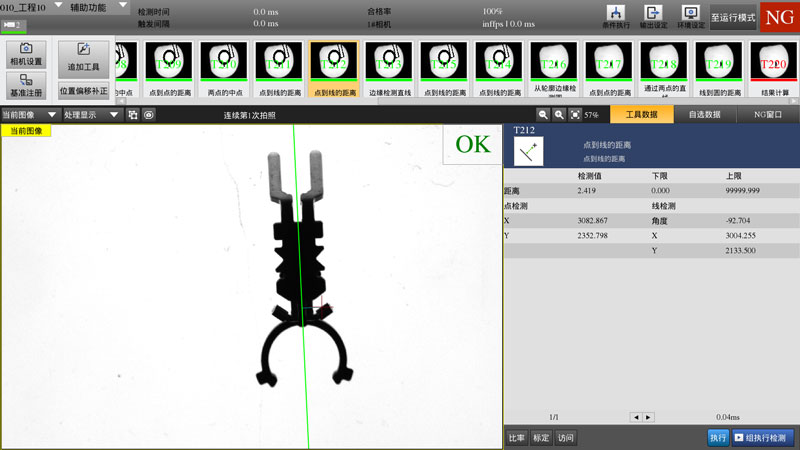Switch to the NG窗口 tab
This screenshot has height=450, width=800.
pos(767,115)
